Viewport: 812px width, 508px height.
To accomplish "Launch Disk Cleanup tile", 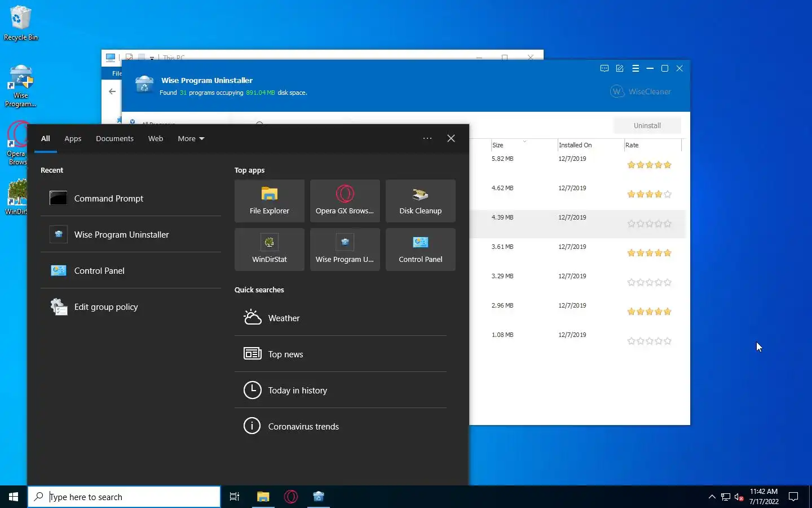I will coord(421,201).
